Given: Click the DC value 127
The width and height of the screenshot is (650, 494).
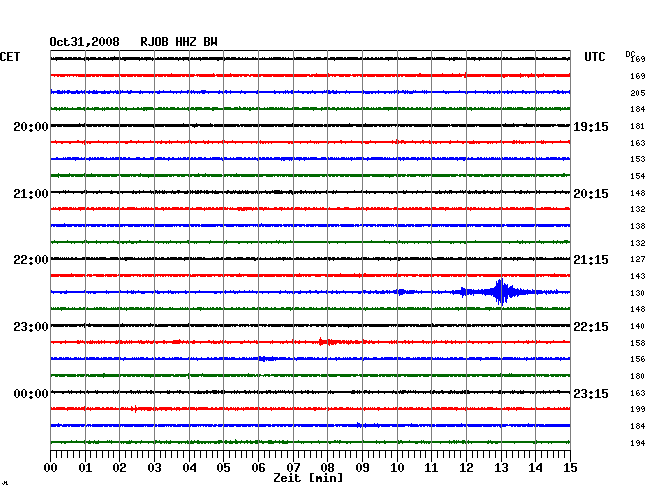Looking at the screenshot, I should tap(638, 259).
